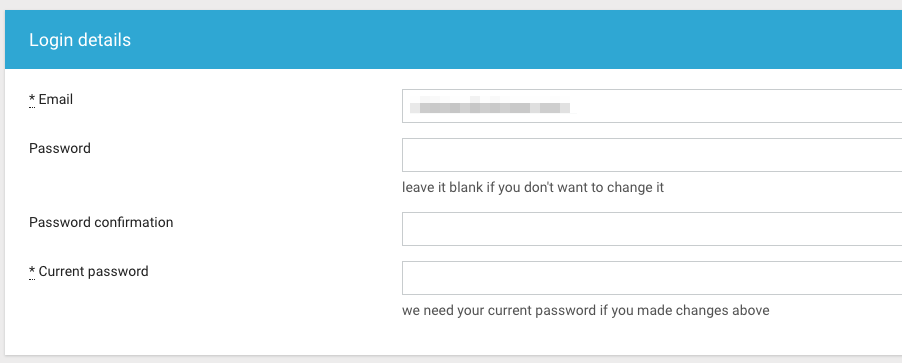Screen dimensions: 902x363
Task: Click the required asterisk beside Email
Action: point(32,99)
